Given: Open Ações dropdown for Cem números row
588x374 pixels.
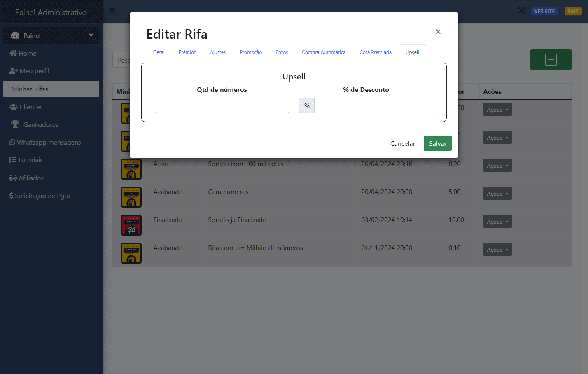Looking at the screenshot, I should click(497, 194).
